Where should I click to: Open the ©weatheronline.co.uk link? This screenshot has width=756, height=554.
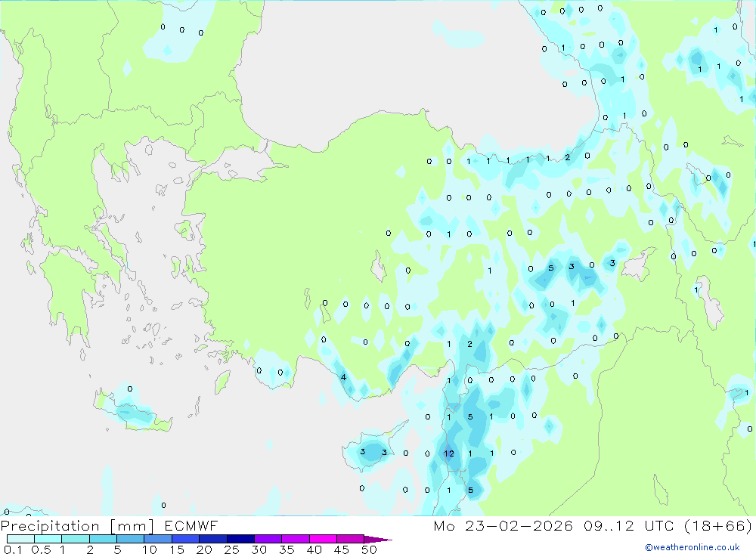(692, 547)
